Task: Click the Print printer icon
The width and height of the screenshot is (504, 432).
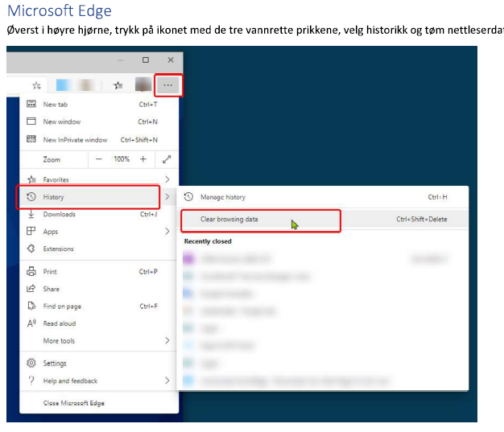Action: (31, 271)
